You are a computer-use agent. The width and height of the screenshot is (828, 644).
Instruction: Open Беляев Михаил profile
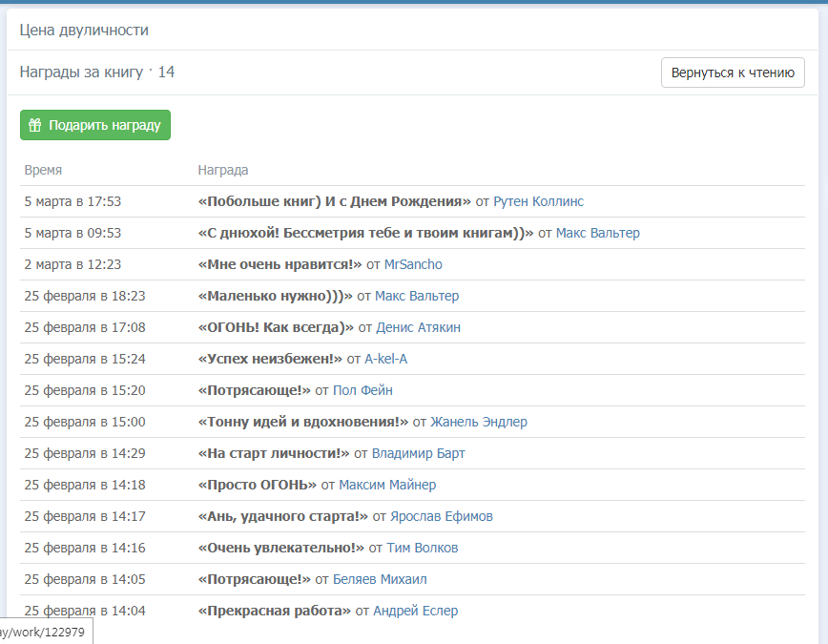(x=380, y=579)
